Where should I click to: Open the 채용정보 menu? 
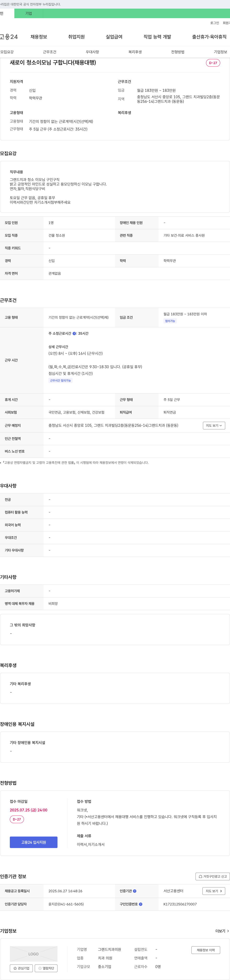tap(39, 37)
